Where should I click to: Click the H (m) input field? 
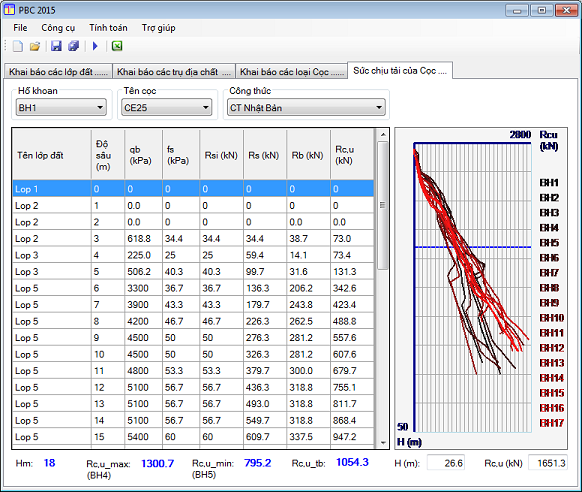pos(446,463)
